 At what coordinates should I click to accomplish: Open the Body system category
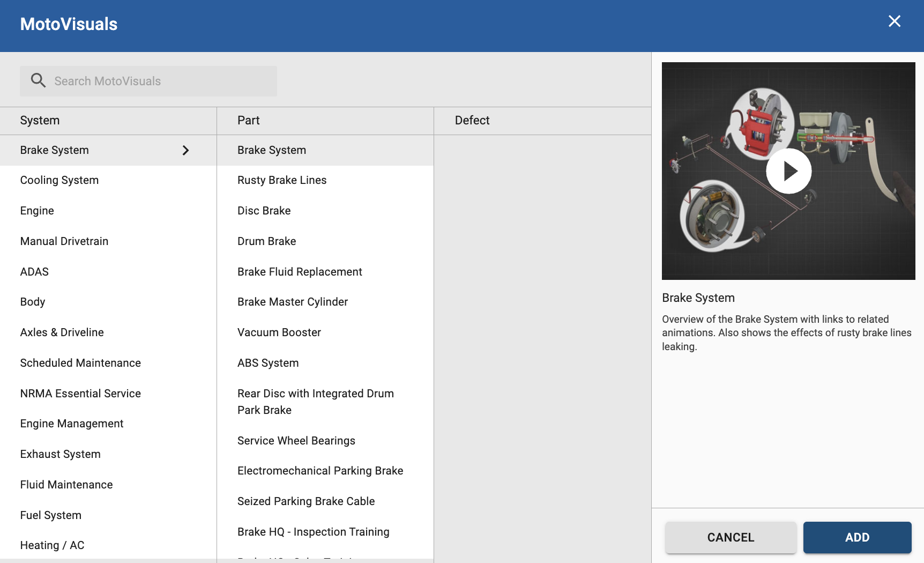coord(108,302)
